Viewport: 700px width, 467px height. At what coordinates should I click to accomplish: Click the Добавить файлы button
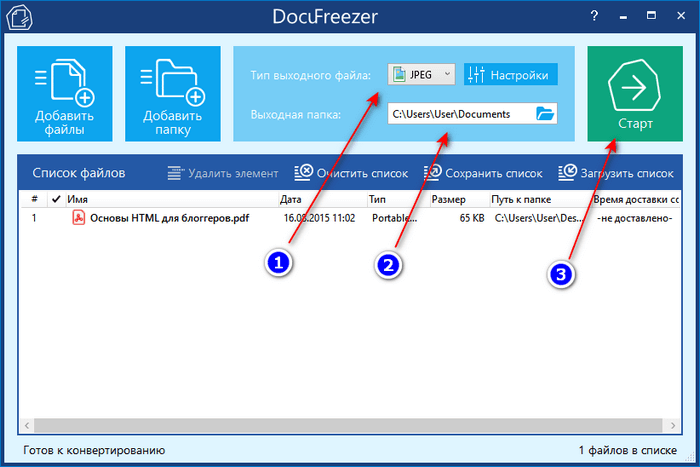[65, 94]
